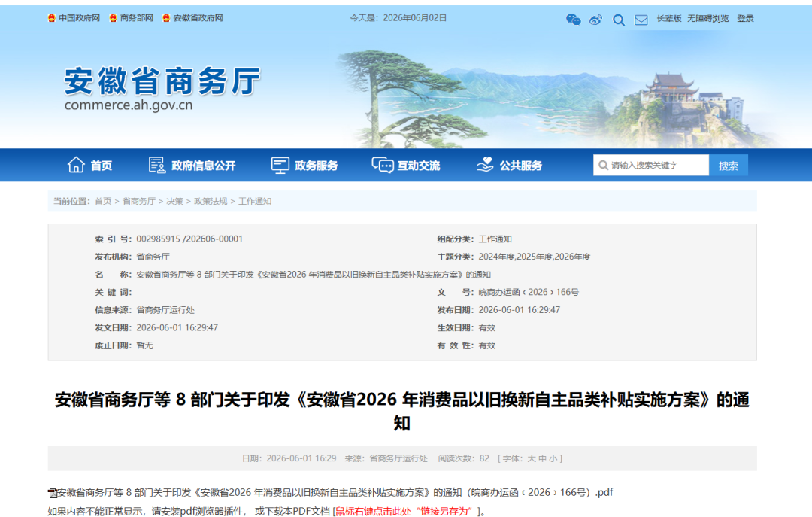Click the document icon for 政府信息公开
The height and width of the screenshot is (517, 812).
[x=157, y=165]
